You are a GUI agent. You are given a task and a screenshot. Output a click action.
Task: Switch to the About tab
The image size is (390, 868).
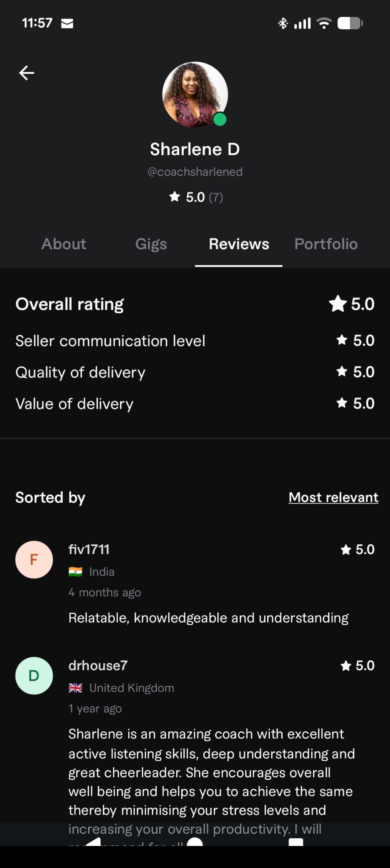64,244
